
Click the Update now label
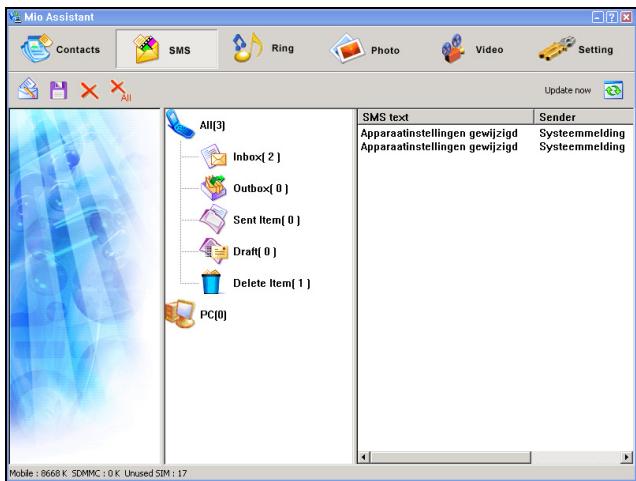pos(567,90)
